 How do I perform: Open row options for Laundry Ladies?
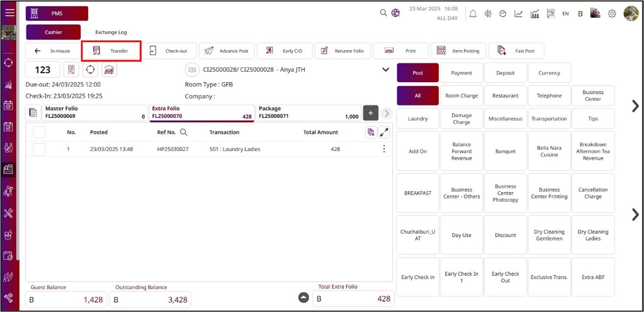(x=384, y=149)
